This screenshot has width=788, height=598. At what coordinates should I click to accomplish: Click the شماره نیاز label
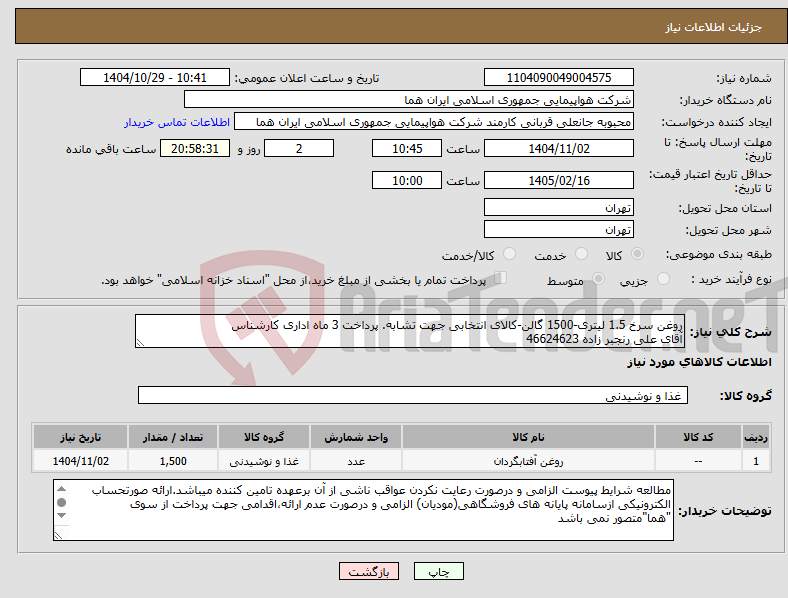[744, 78]
